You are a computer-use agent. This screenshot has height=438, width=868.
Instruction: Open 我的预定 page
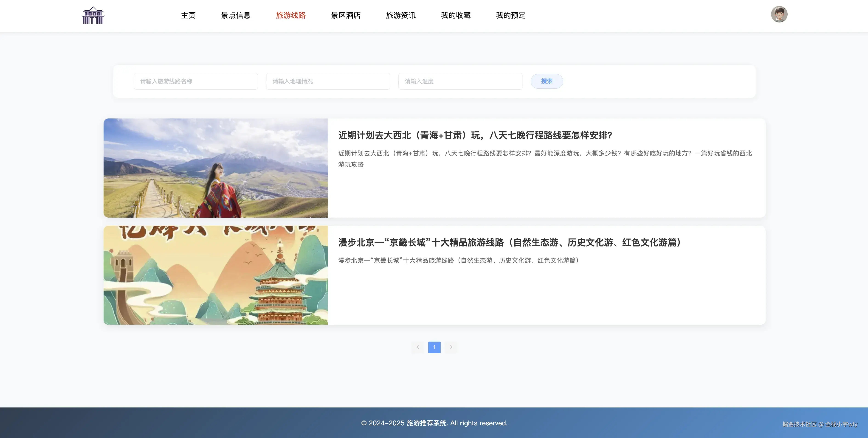coord(510,16)
